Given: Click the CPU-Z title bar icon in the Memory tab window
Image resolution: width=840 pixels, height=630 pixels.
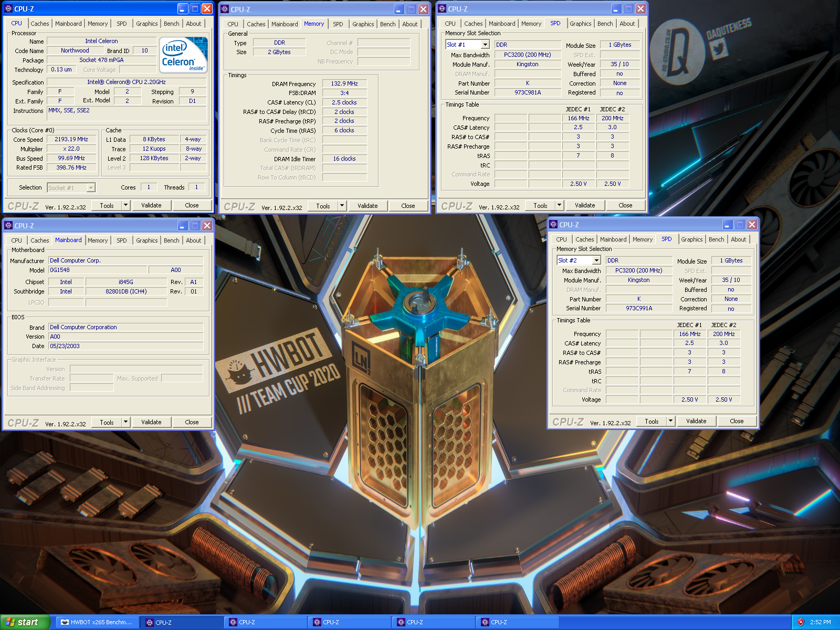Looking at the screenshot, I should (225, 9).
